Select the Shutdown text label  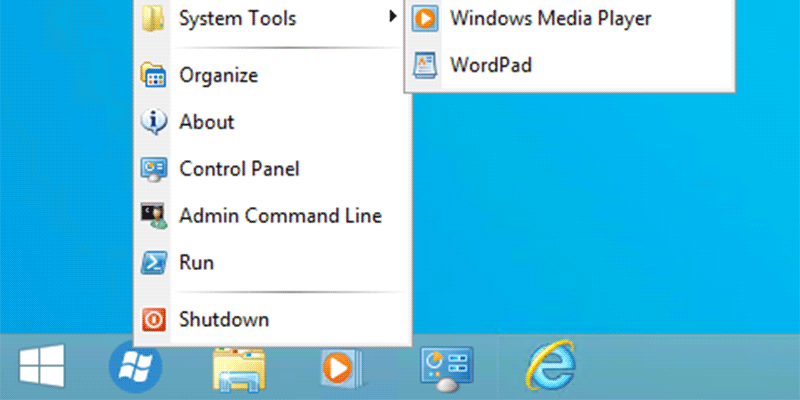[x=224, y=320]
